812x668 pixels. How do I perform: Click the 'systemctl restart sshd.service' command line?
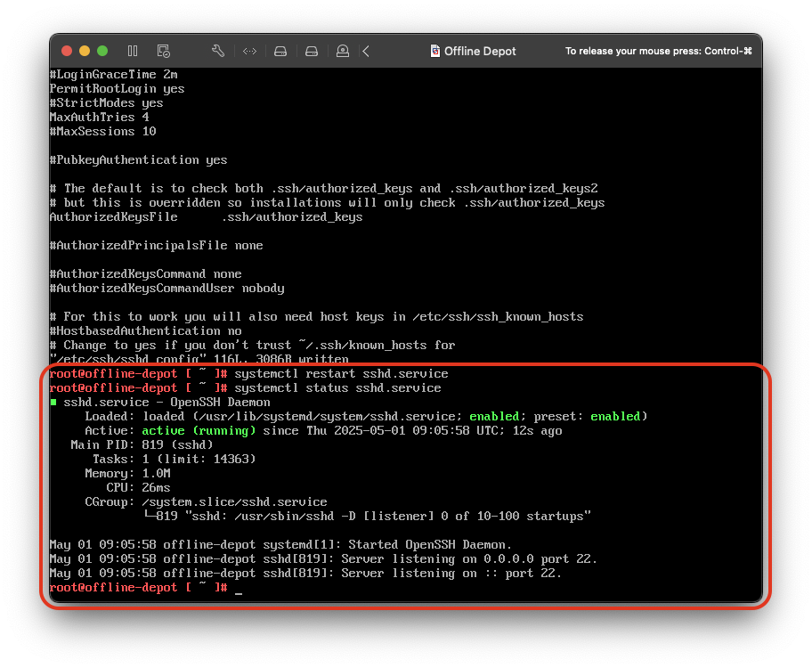point(341,374)
